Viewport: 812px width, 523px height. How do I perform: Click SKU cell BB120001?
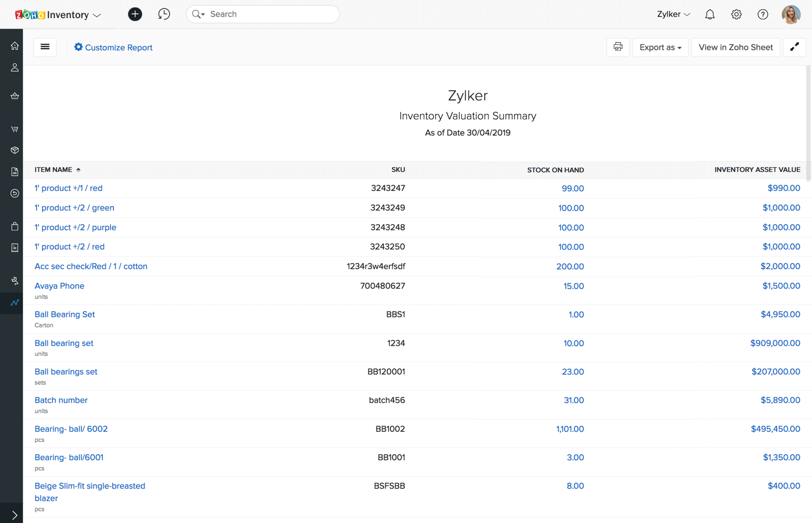click(386, 371)
